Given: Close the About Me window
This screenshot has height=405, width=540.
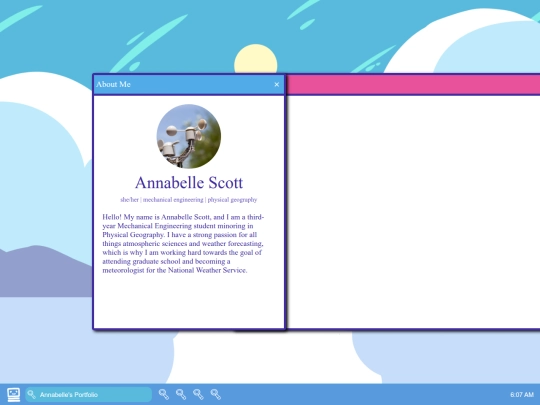Looking at the screenshot, I should [277, 84].
